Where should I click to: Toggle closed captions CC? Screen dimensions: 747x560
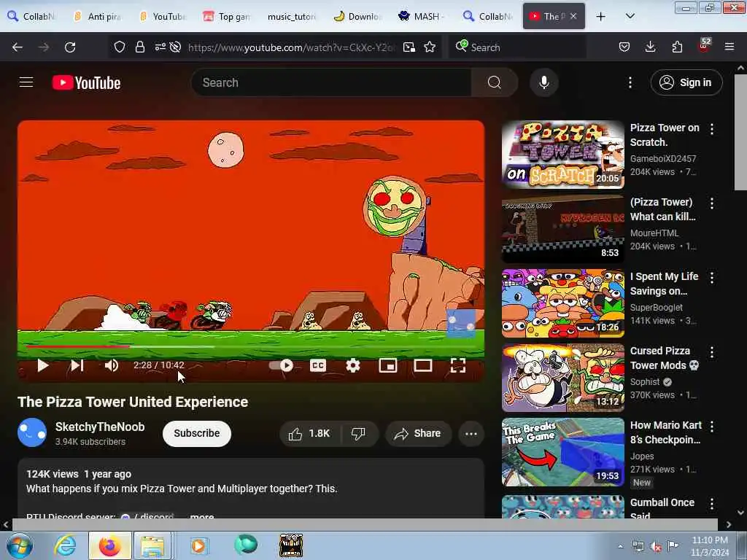click(x=318, y=365)
